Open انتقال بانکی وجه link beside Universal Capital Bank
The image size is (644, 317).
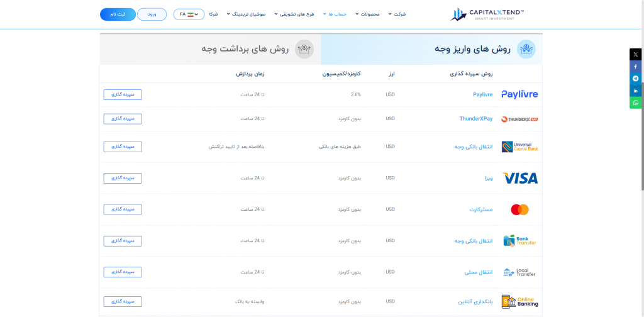[473, 147]
